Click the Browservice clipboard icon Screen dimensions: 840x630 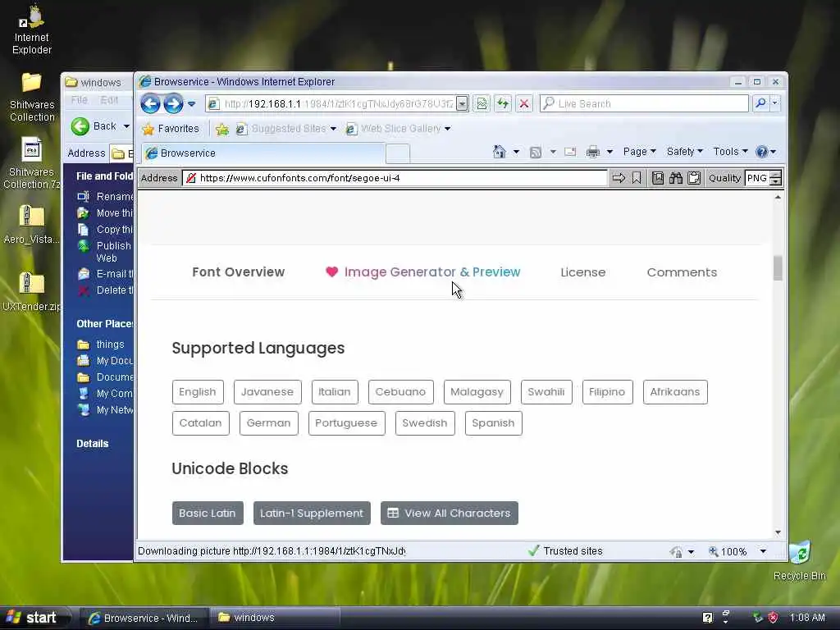(x=694, y=178)
